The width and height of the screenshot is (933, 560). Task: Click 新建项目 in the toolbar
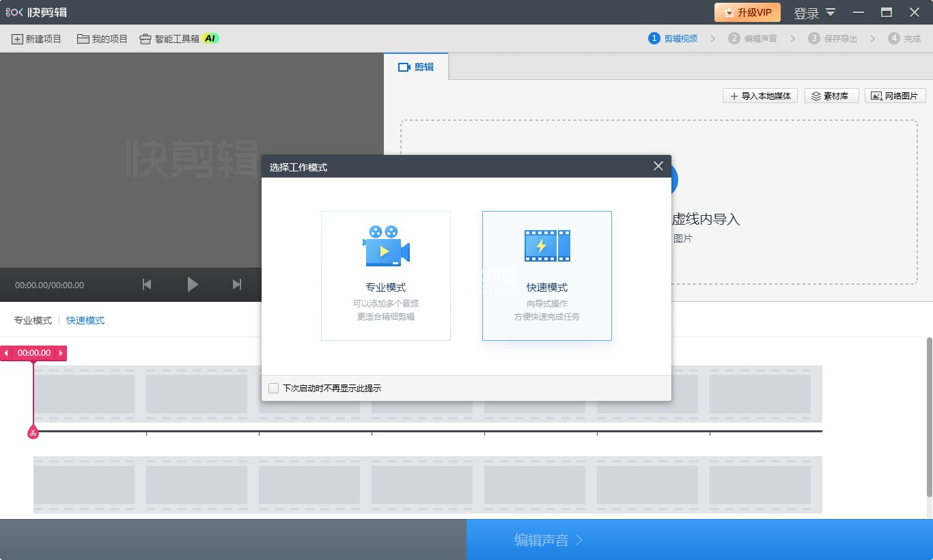pos(37,39)
